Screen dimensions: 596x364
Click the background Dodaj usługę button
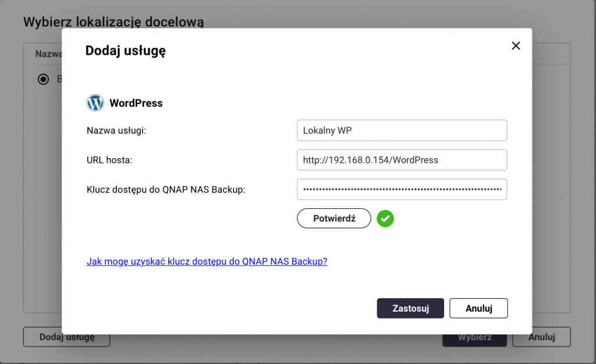[x=66, y=337]
